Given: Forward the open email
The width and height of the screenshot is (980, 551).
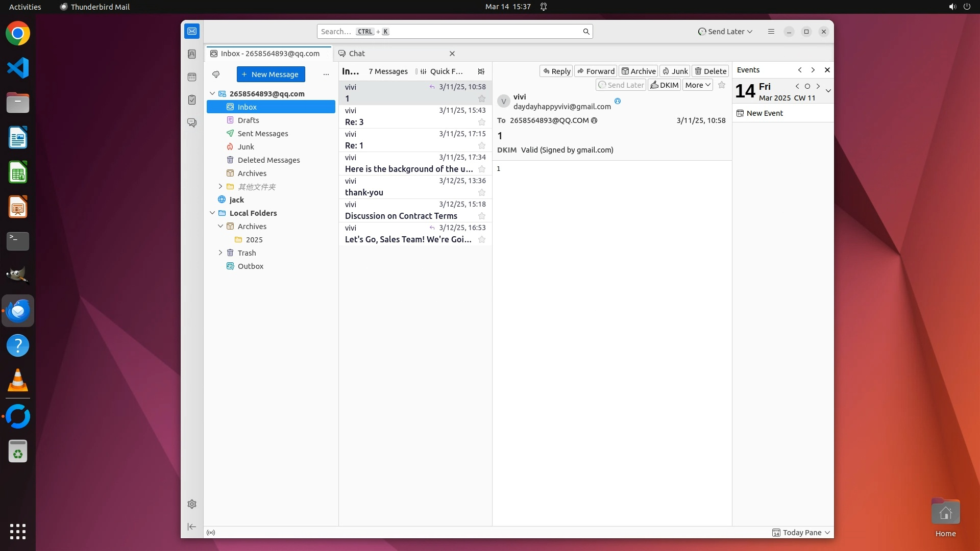Looking at the screenshot, I should [596, 71].
